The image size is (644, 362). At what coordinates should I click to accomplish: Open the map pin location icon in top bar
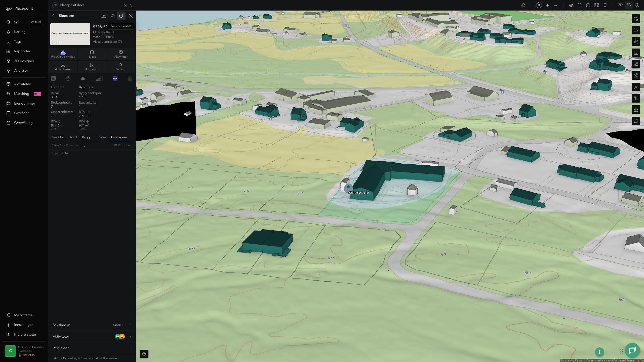coord(524,5)
